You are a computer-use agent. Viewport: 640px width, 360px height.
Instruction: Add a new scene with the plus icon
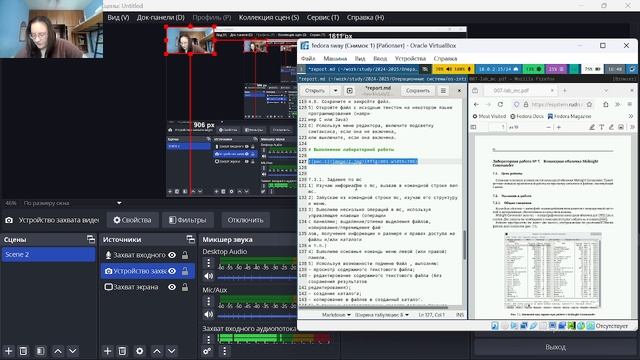[x=9, y=351]
